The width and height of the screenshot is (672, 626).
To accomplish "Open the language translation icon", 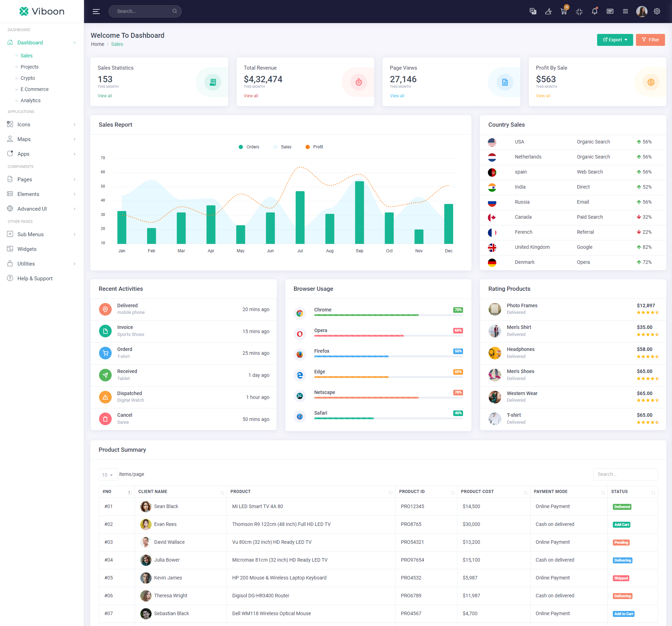I will click(533, 11).
